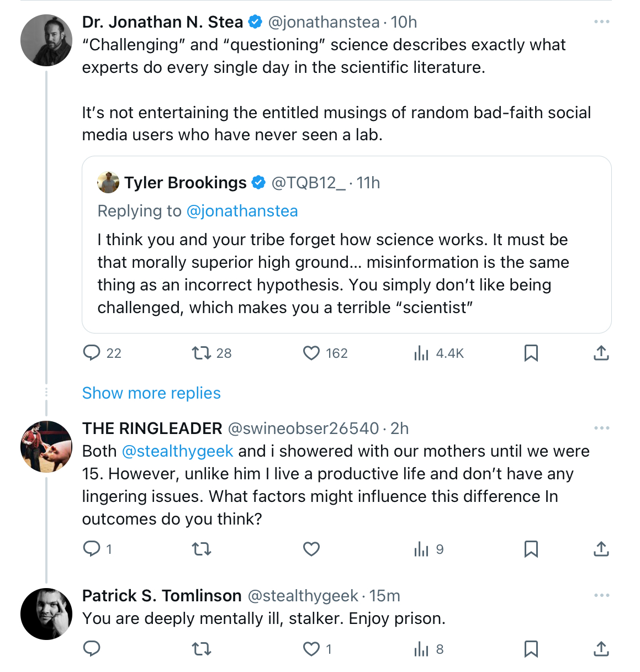640x672 pixels.
Task: Share Jonathan Stea's tweet via share icon
Action: click(601, 353)
